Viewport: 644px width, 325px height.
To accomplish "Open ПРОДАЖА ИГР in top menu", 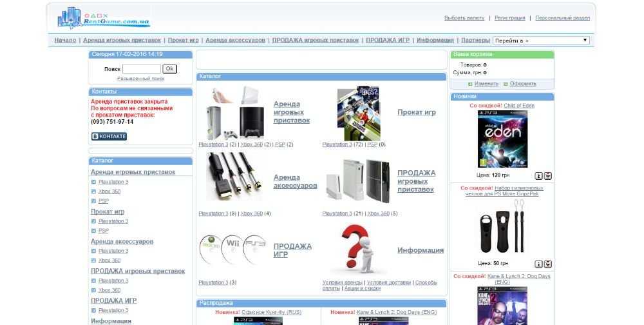I will 388,41.
